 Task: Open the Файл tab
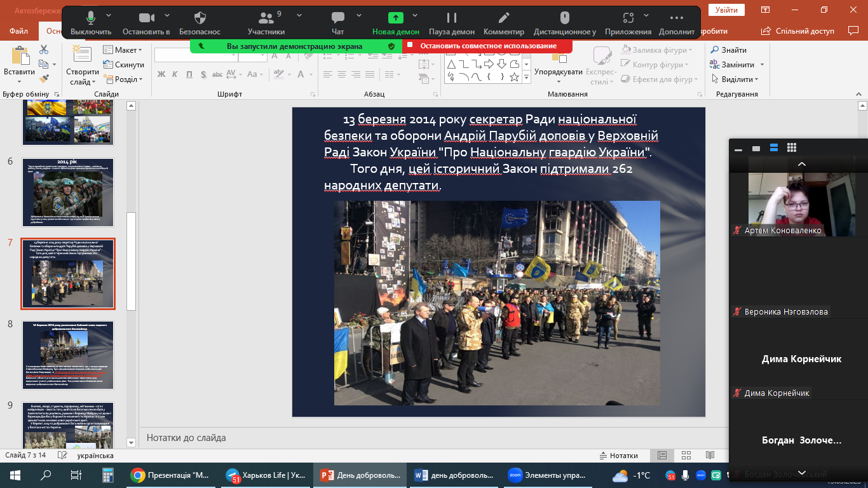[19, 31]
